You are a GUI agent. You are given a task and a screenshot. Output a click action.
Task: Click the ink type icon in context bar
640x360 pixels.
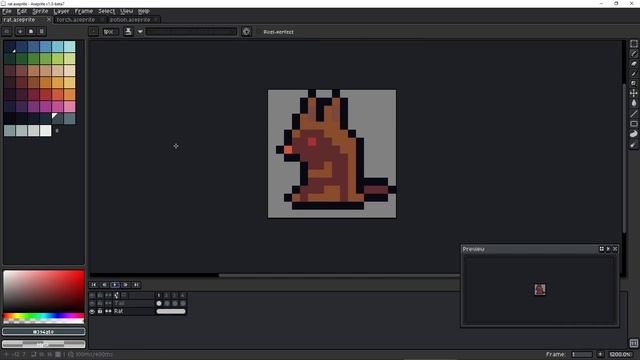click(128, 31)
